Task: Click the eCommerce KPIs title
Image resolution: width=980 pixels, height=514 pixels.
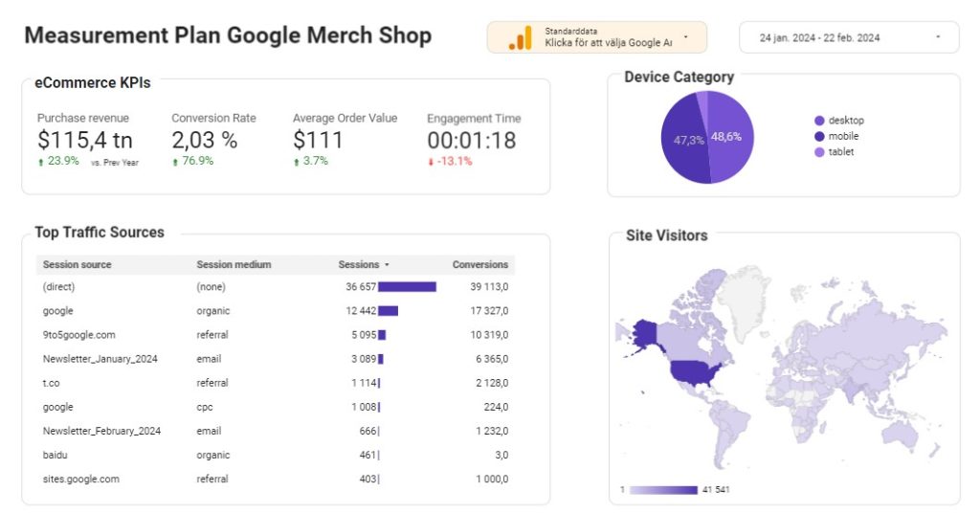Action: pyautogui.click(x=93, y=83)
